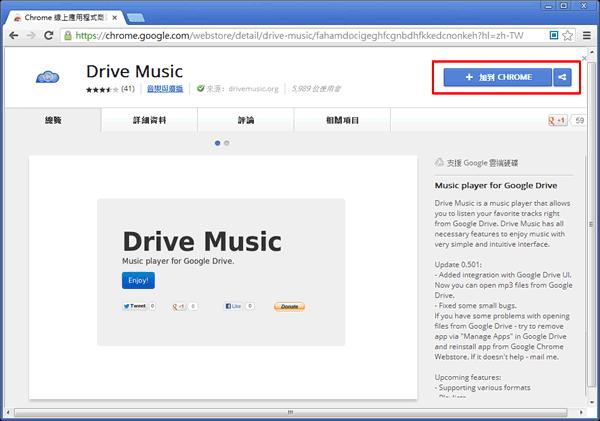Screen dimensions: 600x421
Task: Click the scroll right arrow at bottom
Action: click(x=581, y=412)
